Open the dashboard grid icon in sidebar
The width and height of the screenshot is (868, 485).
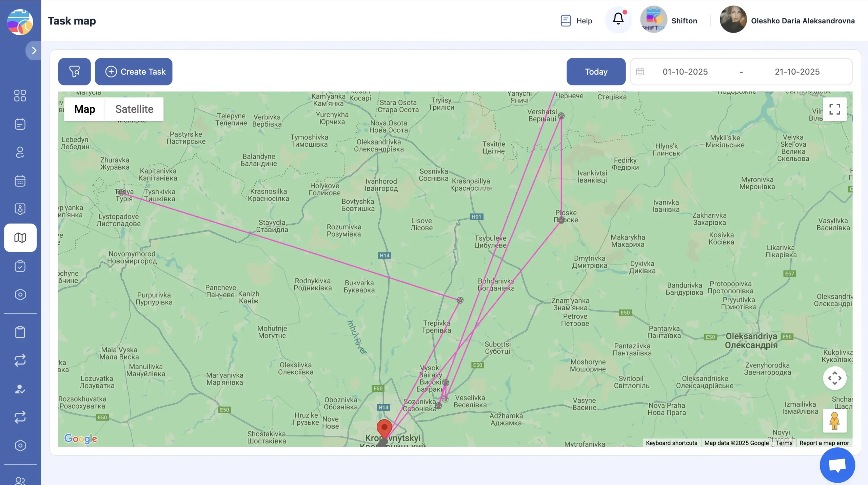pyautogui.click(x=20, y=96)
